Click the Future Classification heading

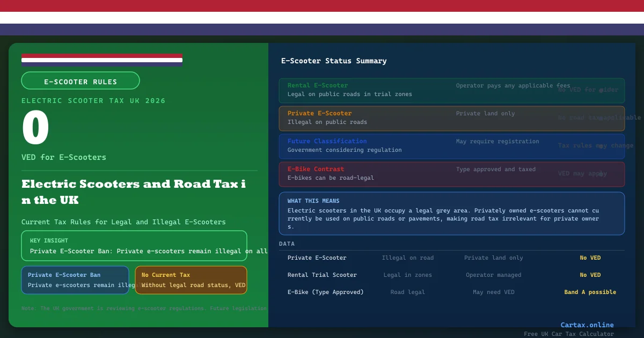pyautogui.click(x=327, y=141)
